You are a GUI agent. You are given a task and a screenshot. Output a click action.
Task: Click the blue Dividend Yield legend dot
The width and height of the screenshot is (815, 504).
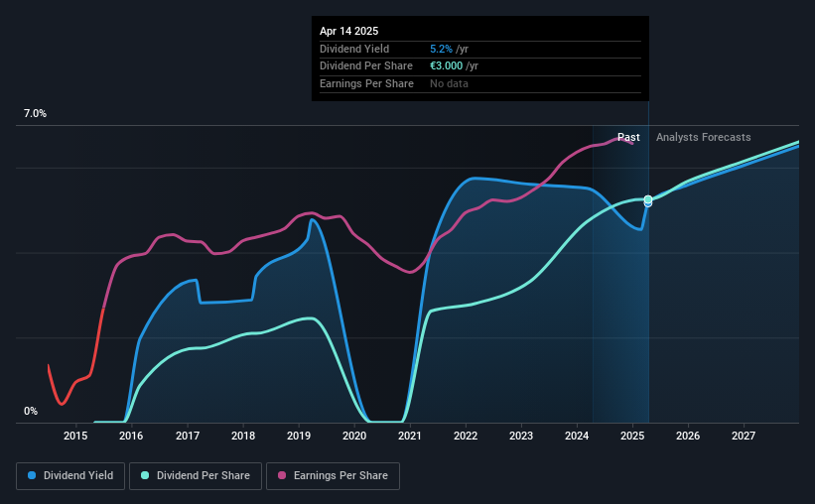click(x=32, y=475)
